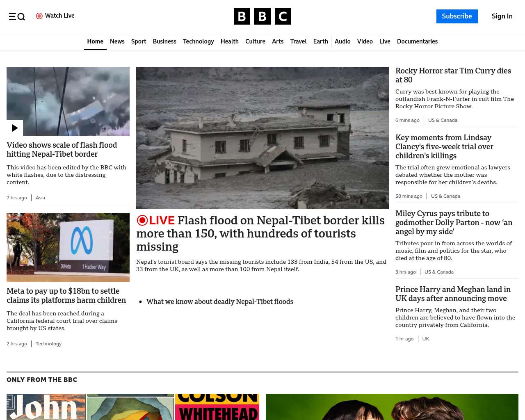Open 'Video shows scale of flash flood' headline
This screenshot has height=420, width=525.
click(62, 150)
